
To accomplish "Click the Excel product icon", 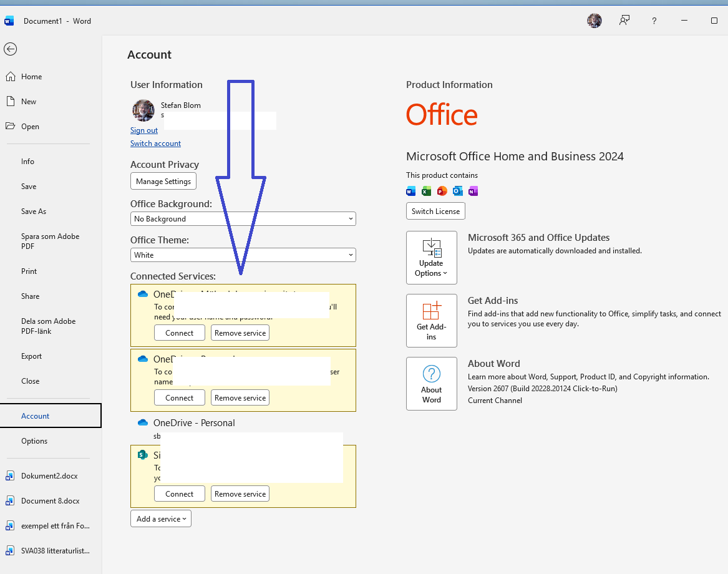I will [x=426, y=191].
